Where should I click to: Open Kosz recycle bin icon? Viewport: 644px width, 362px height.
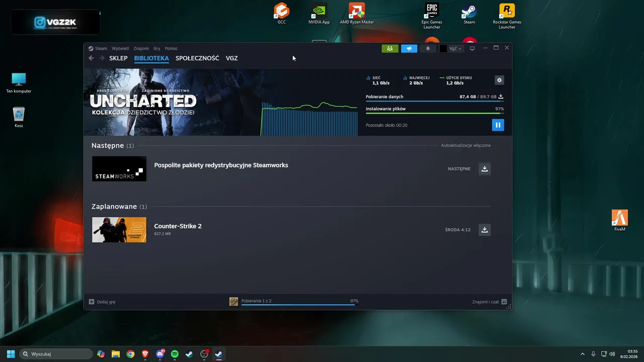tap(19, 118)
